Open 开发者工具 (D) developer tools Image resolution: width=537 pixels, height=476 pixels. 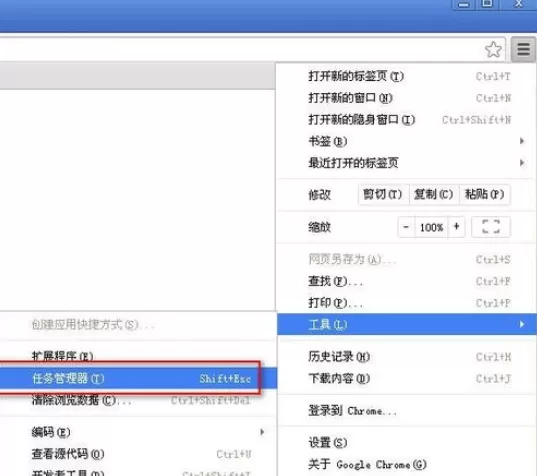(x=138, y=472)
